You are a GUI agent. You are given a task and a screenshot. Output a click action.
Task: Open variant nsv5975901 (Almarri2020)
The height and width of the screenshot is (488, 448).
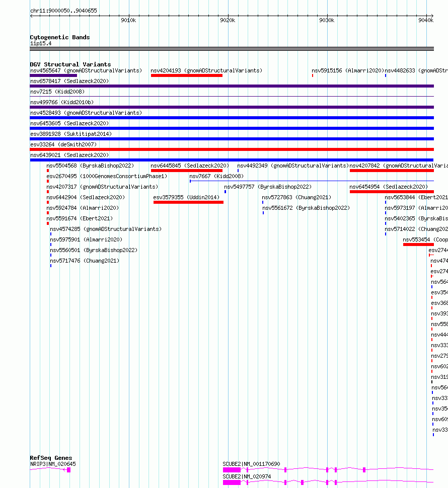(x=86, y=240)
